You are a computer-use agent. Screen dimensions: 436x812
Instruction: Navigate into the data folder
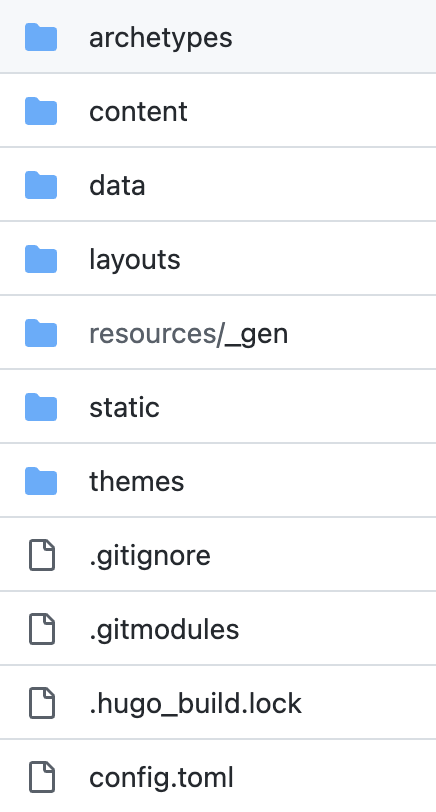point(117,185)
